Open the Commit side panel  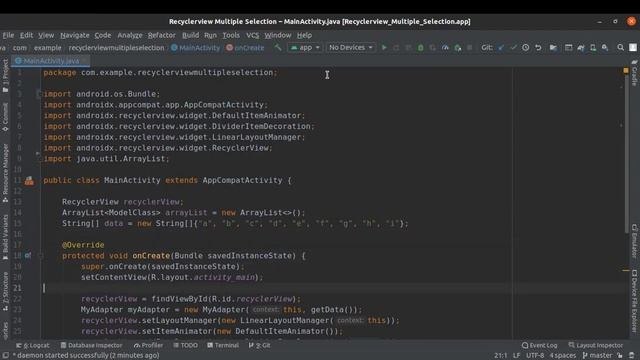point(5,117)
